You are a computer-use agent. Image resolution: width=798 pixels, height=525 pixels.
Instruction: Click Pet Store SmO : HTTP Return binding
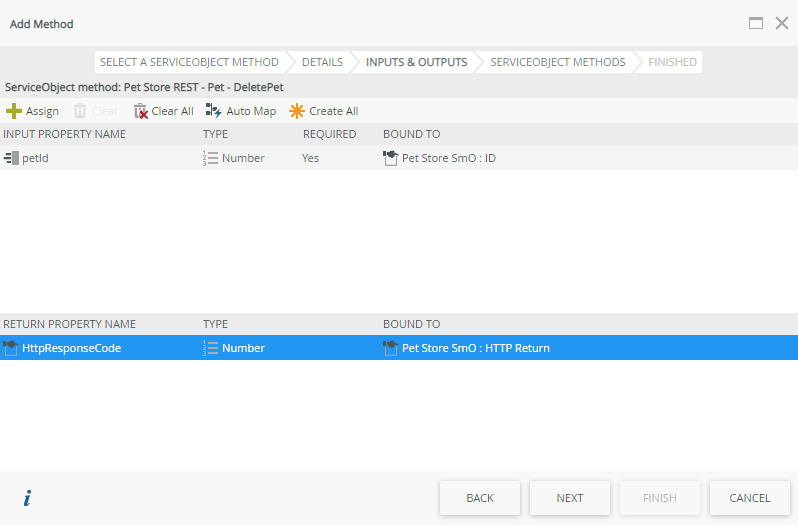476,348
